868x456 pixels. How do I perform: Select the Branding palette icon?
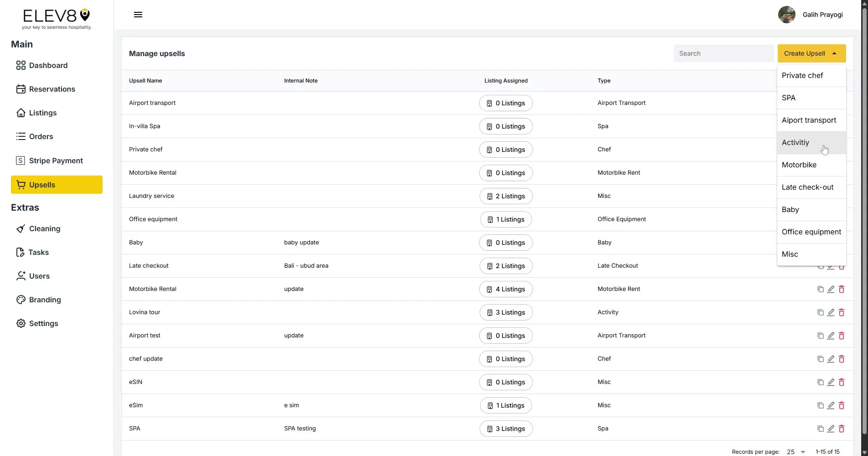click(21, 300)
